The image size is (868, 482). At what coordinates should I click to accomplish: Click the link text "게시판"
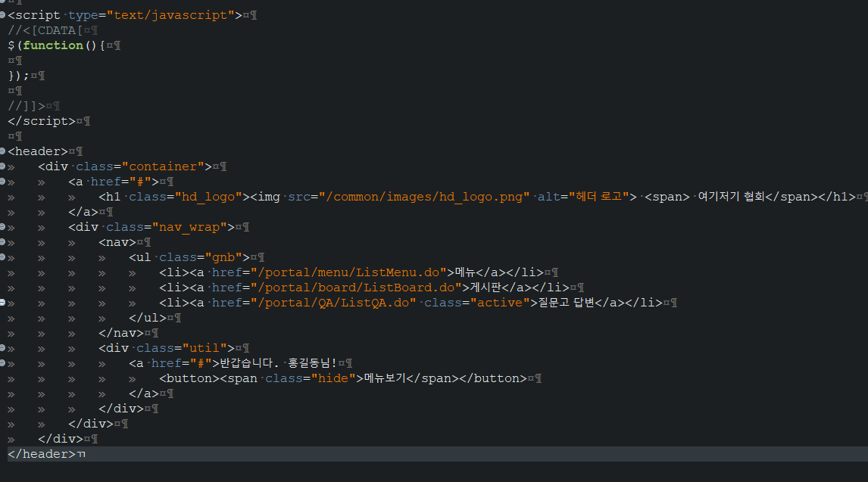(486, 288)
